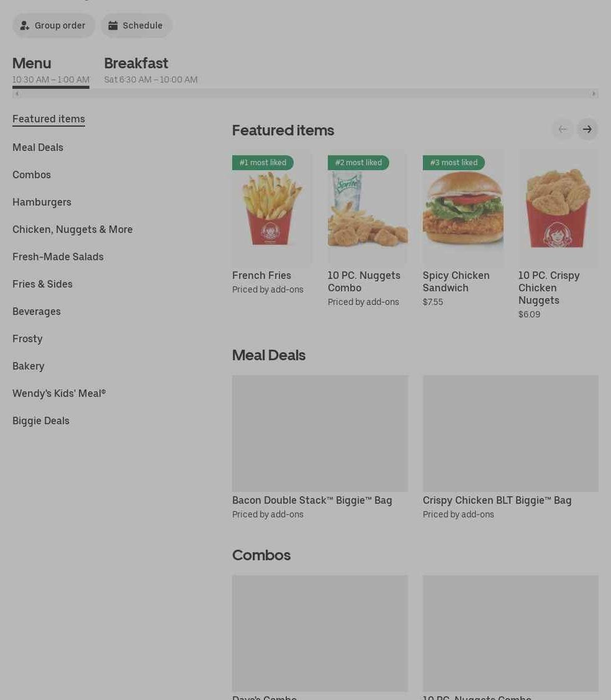The image size is (611, 700).
Task: Jump to the Hamburgers category
Action: click(42, 202)
